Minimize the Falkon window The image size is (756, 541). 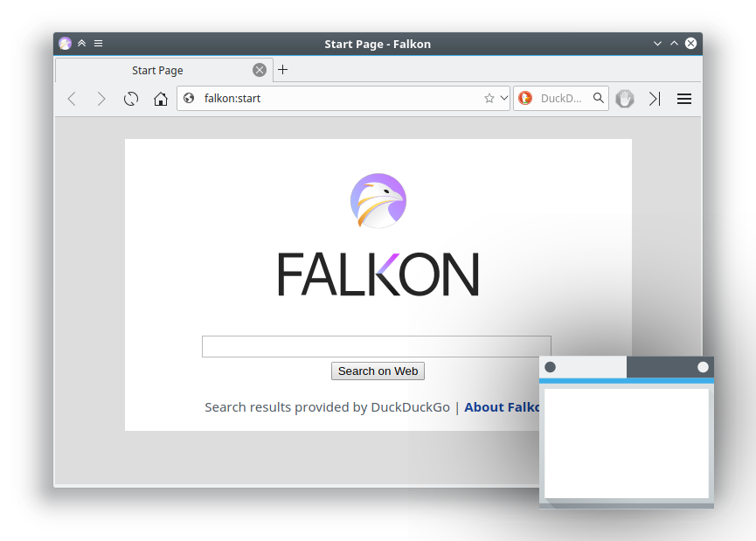point(657,44)
